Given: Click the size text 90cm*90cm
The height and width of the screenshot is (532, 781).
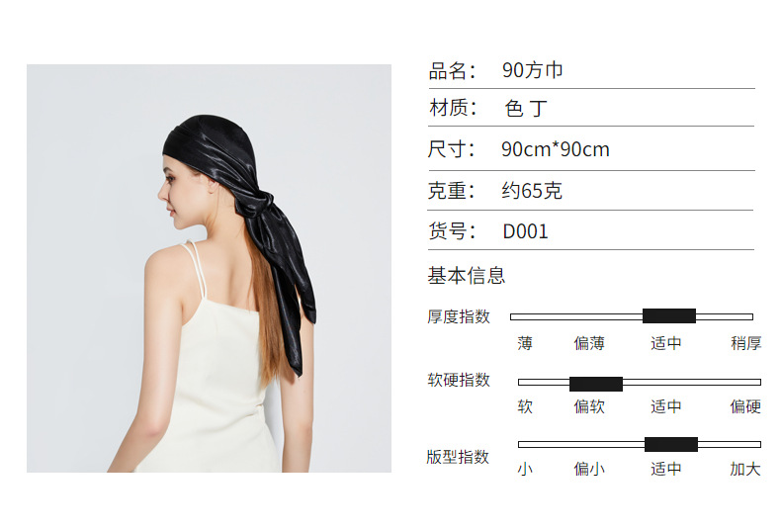Looking at the screenshot, I should coord(556,149).
